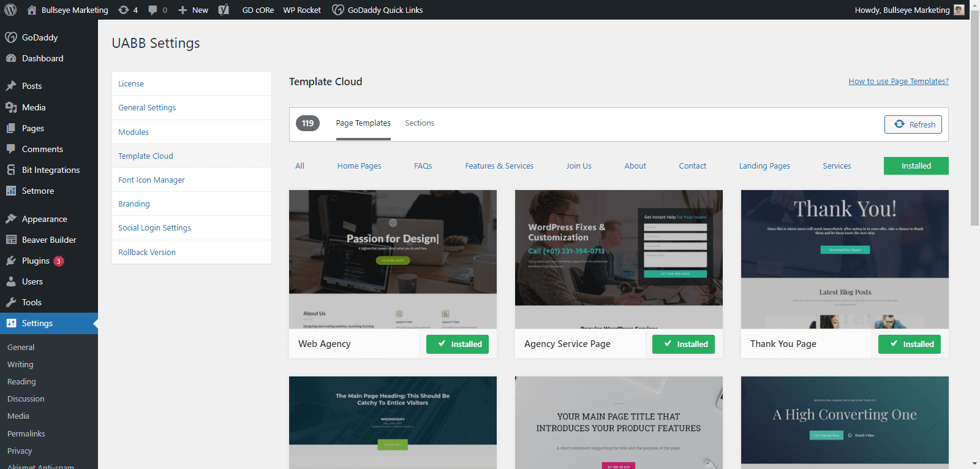The width and height of the screenshot is (980, 469).
Task: Show only Installed templates filter
Action: coord(916,166)
